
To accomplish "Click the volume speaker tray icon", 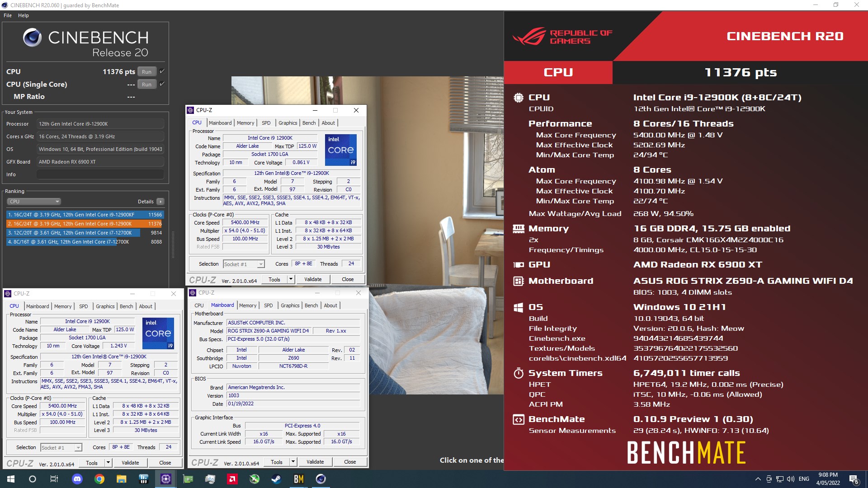I will 791,479.
